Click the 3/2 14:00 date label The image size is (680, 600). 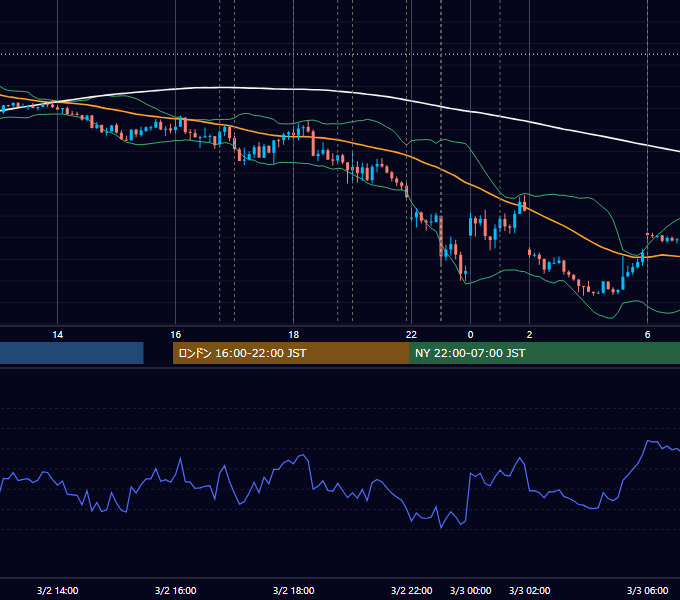(x=57, y=590)
